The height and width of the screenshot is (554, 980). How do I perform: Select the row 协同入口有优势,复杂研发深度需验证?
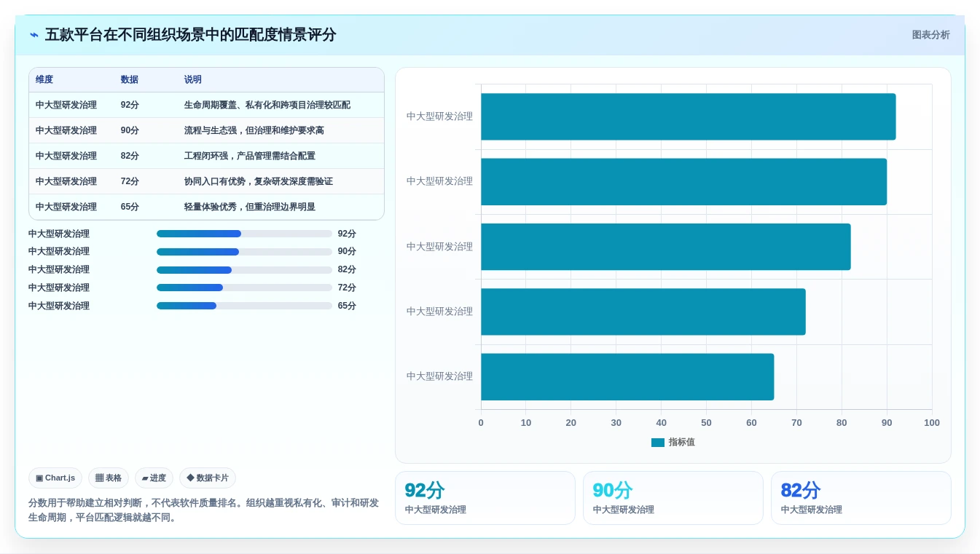coord(206,181)
